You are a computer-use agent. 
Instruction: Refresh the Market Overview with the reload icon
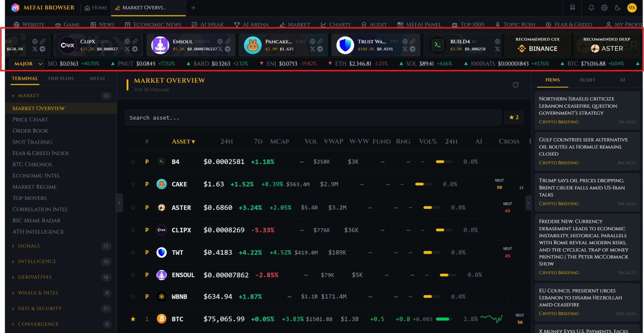516,84
